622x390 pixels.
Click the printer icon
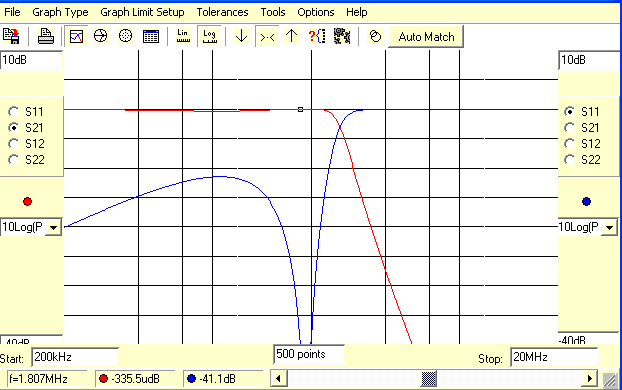(x=46, y=36)
